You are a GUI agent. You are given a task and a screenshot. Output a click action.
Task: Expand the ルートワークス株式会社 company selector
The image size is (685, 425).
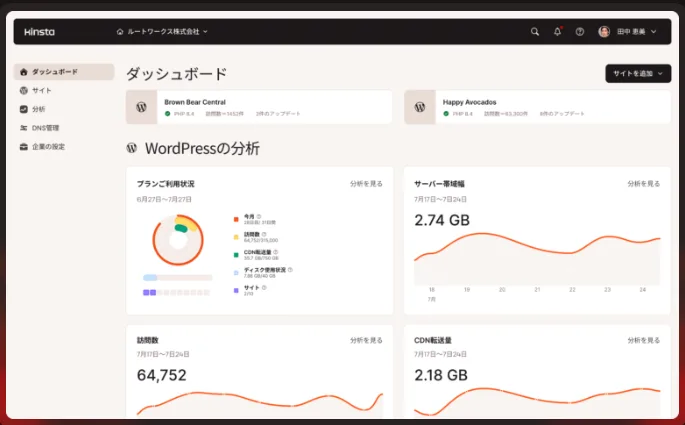point(163,32)
